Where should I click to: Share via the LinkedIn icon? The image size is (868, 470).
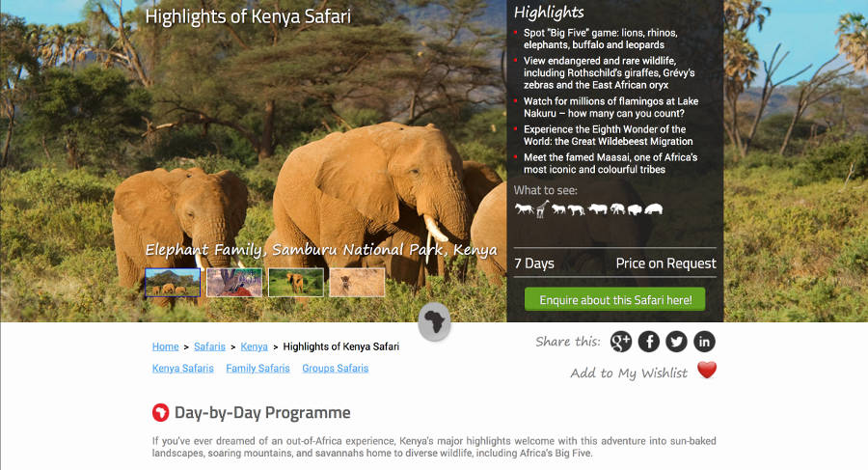(704, 341)
